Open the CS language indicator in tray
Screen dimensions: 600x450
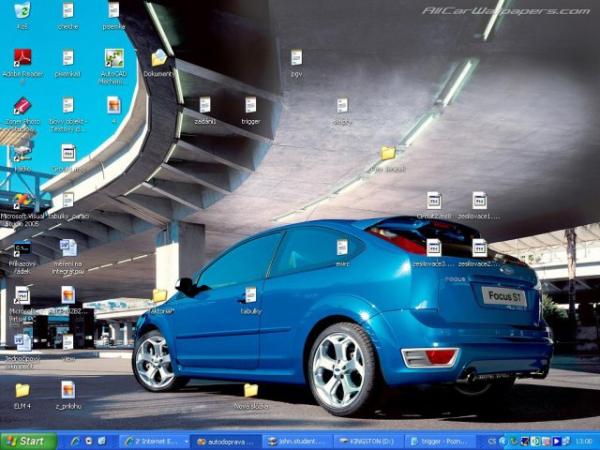pos(491,441)
